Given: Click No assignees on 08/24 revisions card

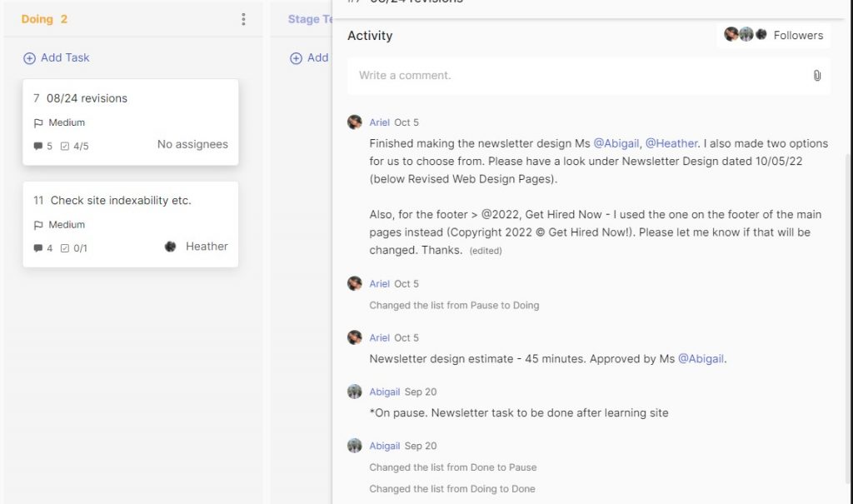Looking at the screenshot, I should (x=192, y=144).
